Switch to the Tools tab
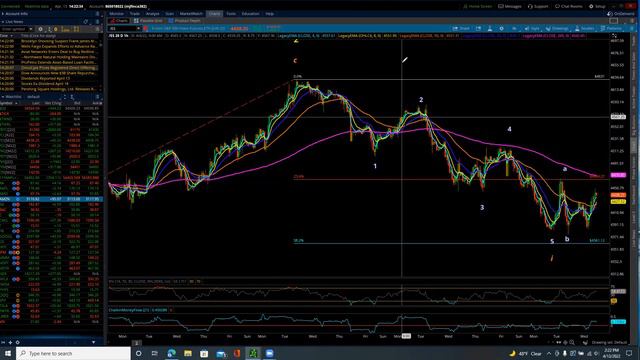Viewport: 640px width, 360px height. 231,14
